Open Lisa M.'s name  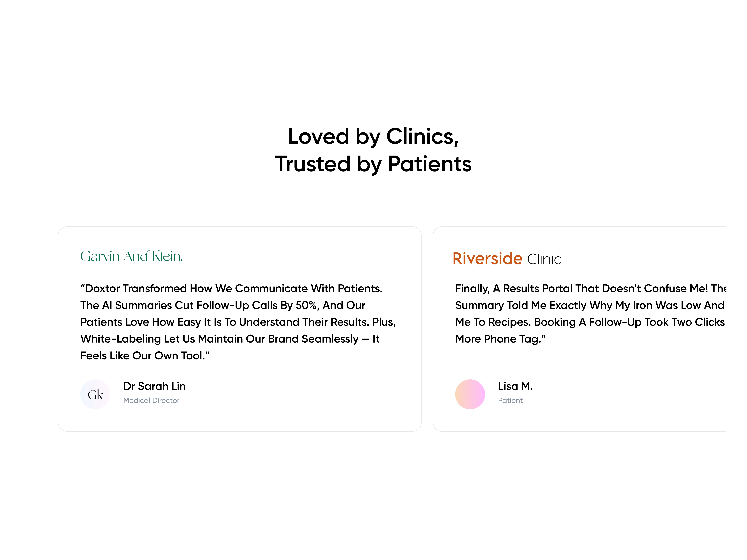[515, 386]
